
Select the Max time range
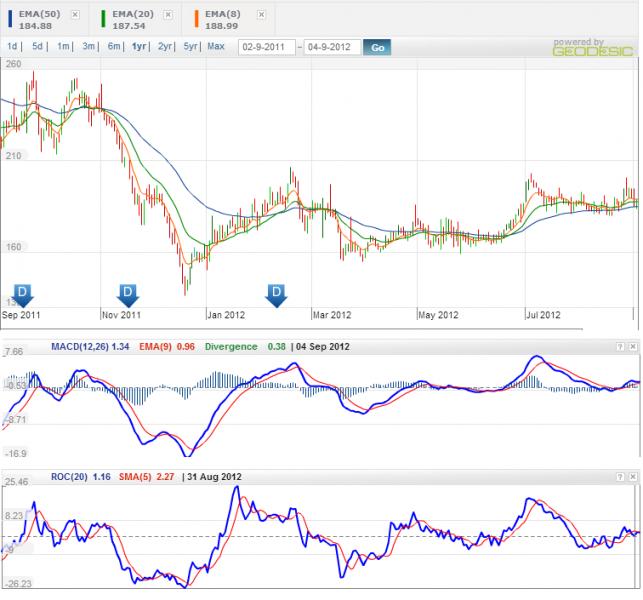[x=216, y=46]
